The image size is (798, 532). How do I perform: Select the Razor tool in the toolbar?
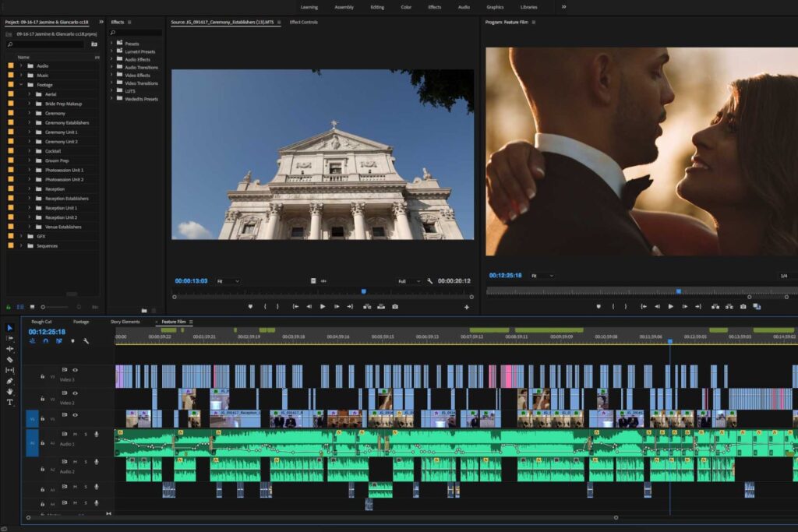10,360
